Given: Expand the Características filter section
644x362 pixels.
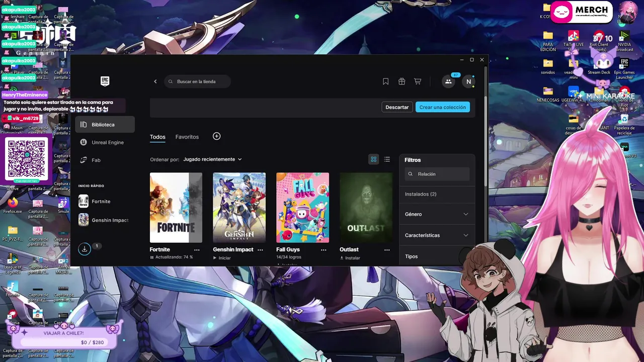Looking at the screenshot, I should coord(437,235).
